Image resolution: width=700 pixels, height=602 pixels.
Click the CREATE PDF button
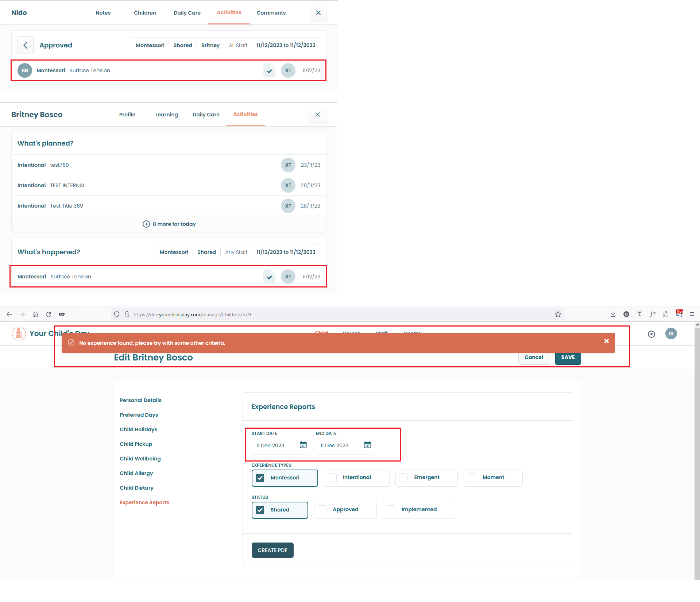tap(272, 550)
